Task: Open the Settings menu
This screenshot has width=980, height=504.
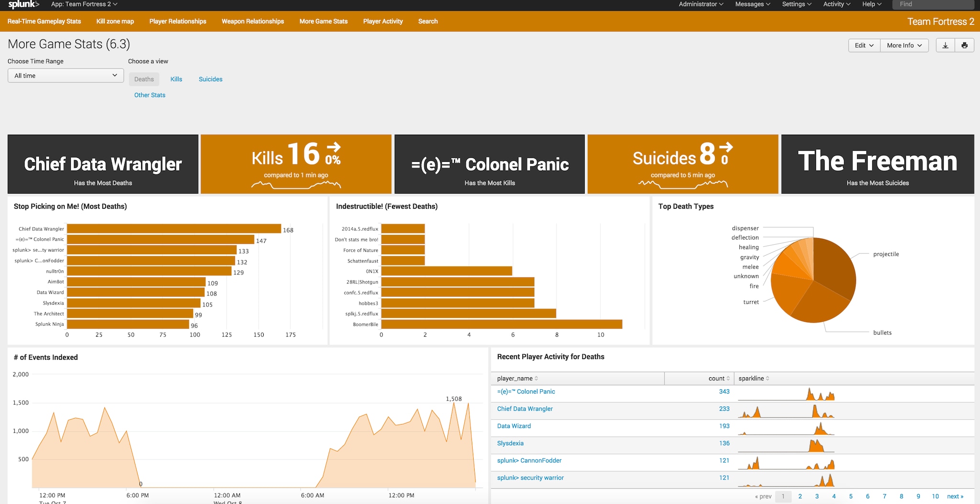Action: click(x=797, y=4)
